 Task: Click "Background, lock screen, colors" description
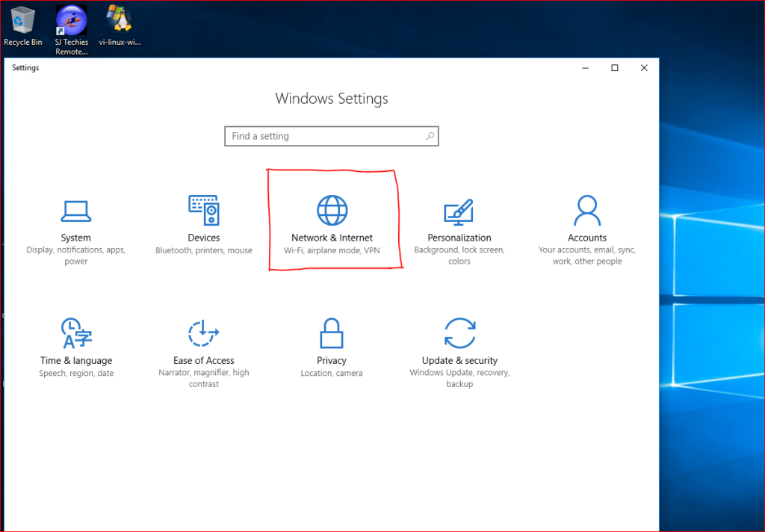[x=459, y=256]
